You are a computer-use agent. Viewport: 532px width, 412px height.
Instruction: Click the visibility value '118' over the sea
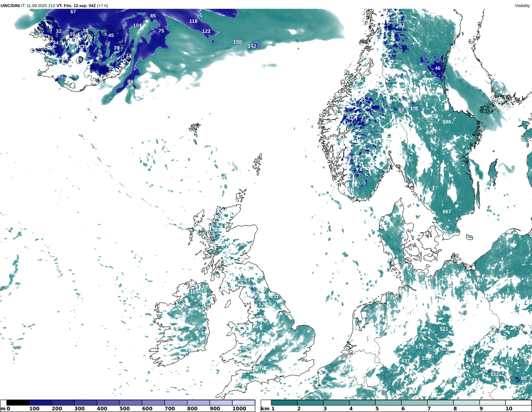pyautogui.click(x=193, y=21)
